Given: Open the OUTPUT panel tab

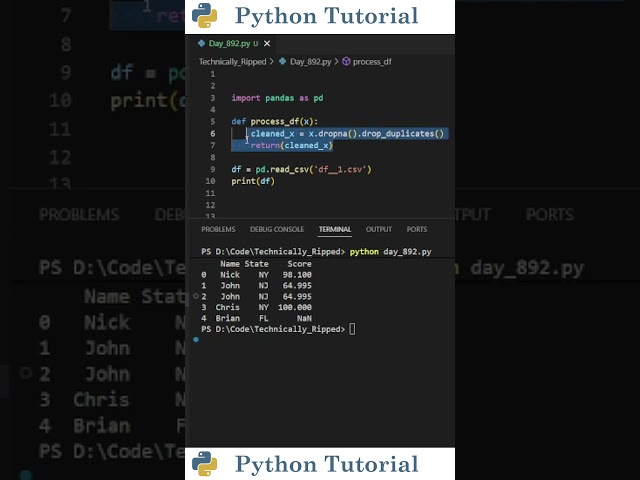Looking at the screenshot, I should [379, 229].
